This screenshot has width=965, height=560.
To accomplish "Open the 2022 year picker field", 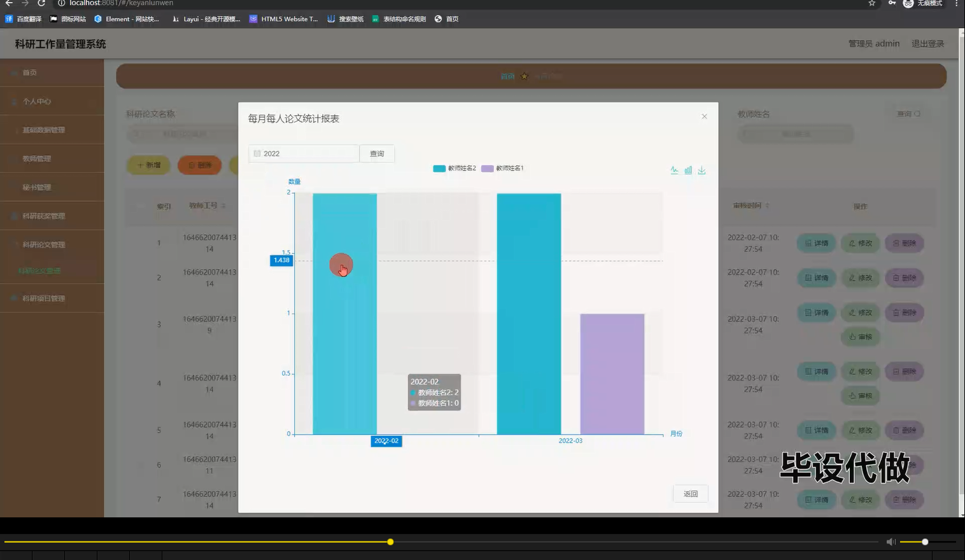I will [304, 153].
